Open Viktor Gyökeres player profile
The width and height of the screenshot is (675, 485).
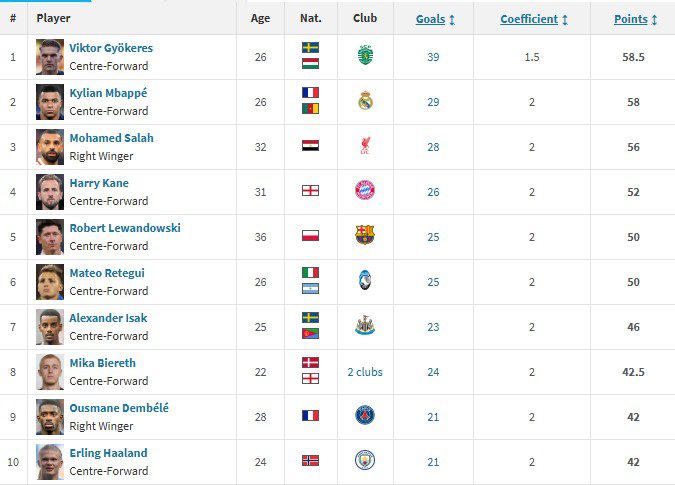click(111, 48)
